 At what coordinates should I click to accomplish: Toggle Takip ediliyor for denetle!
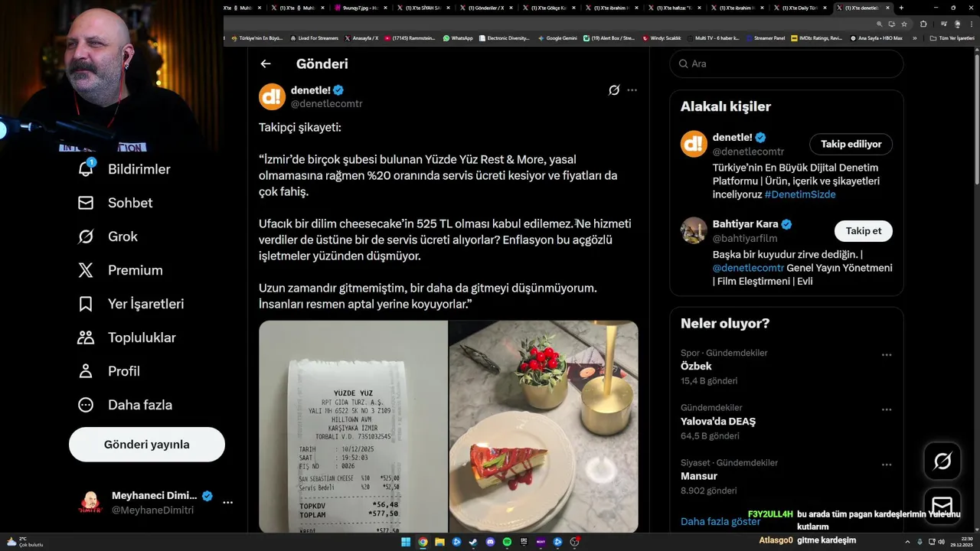tap(851, 144)
